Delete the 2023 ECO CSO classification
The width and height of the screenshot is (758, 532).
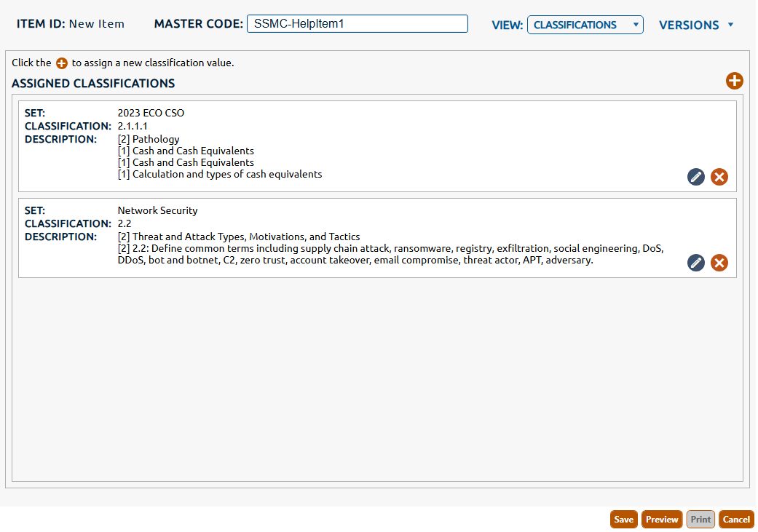coord(719,177)
